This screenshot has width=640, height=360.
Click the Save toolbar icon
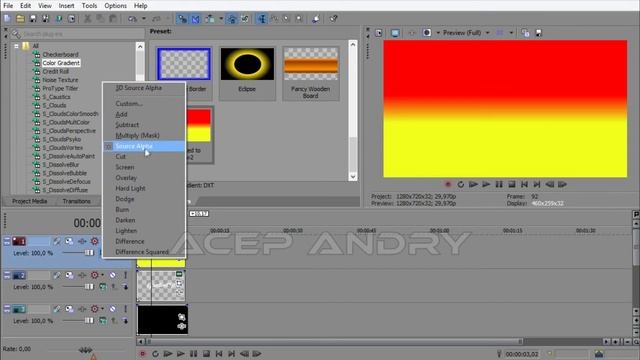[33, 19]
